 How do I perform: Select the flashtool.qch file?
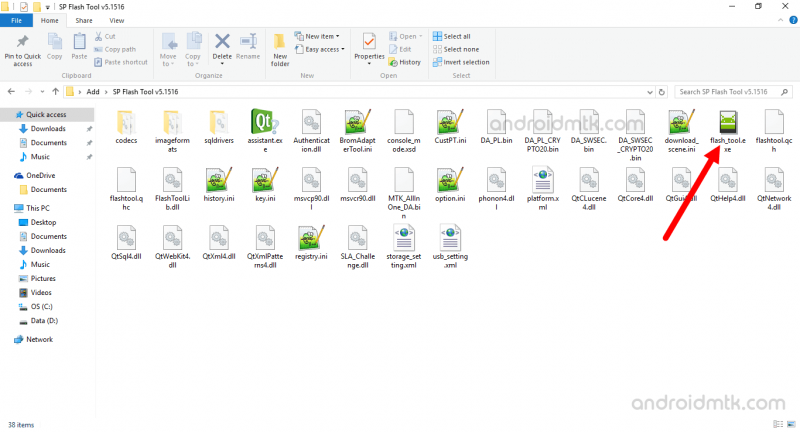coord(773,131)
